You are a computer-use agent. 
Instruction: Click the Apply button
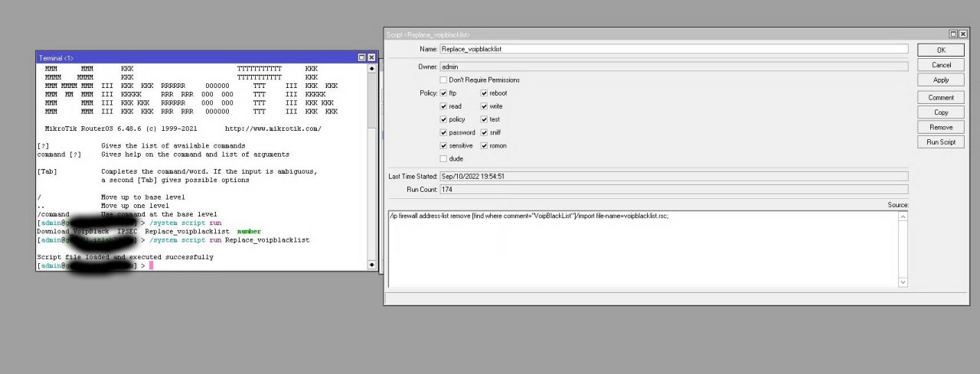pyautogui.click(x=941, y=80)
